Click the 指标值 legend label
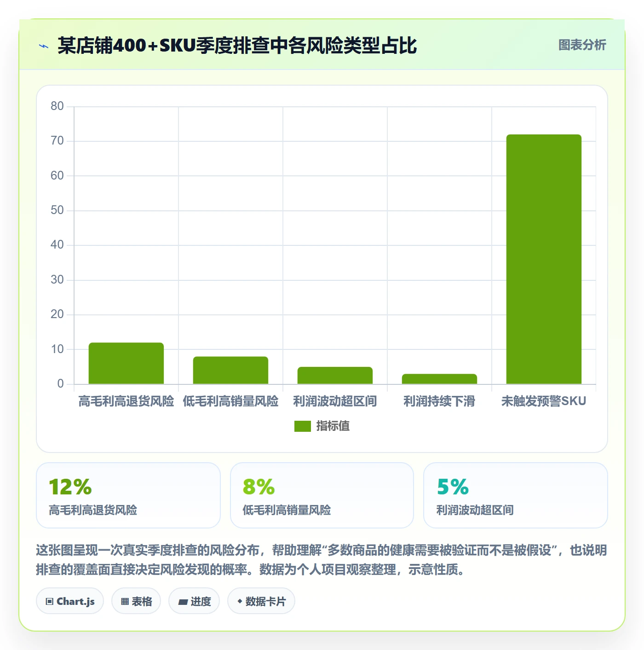 pyautogui.click(x=333, y=426)
